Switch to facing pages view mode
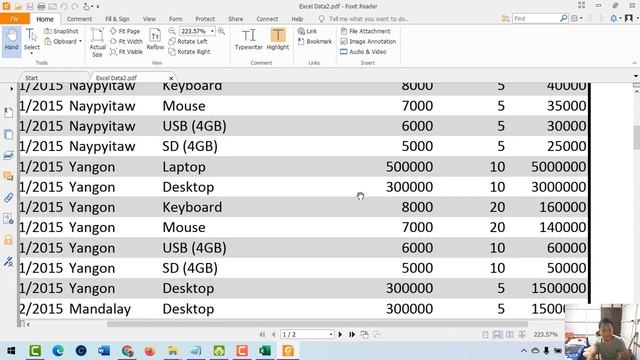Image resolution: width=640 pixels, height=360 pixels. (x=510, y=335)
